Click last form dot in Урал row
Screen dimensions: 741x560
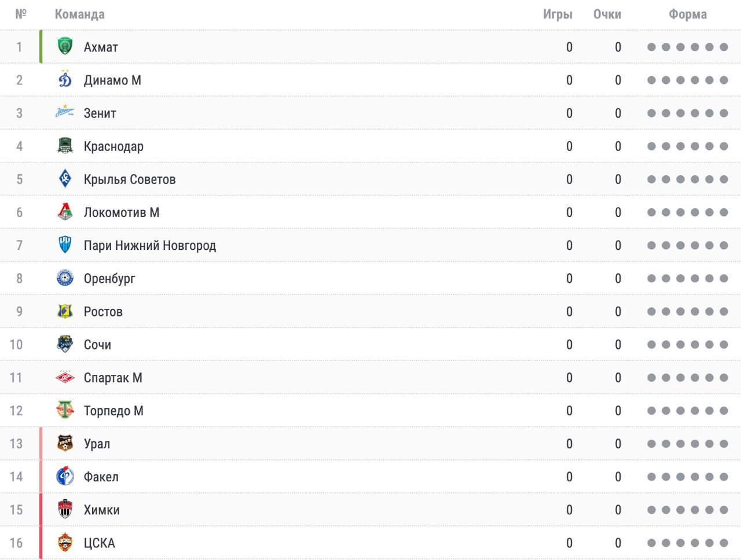click(724, 444)
